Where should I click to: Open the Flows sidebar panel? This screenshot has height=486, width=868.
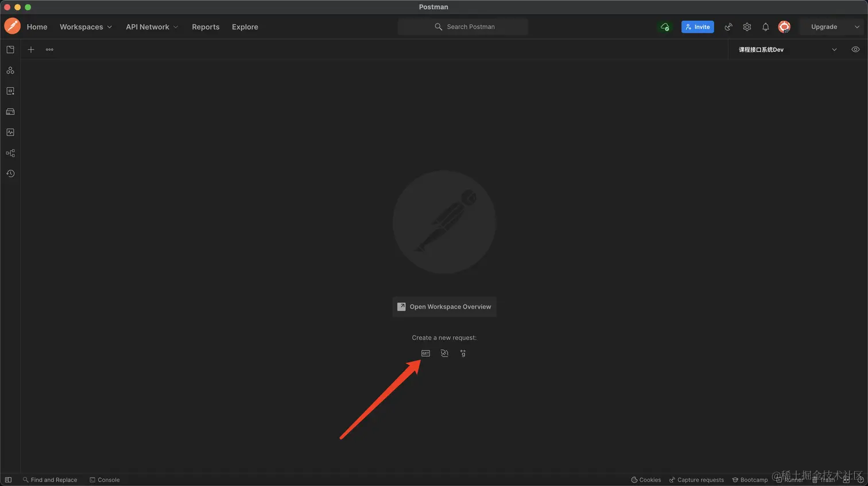10,153
